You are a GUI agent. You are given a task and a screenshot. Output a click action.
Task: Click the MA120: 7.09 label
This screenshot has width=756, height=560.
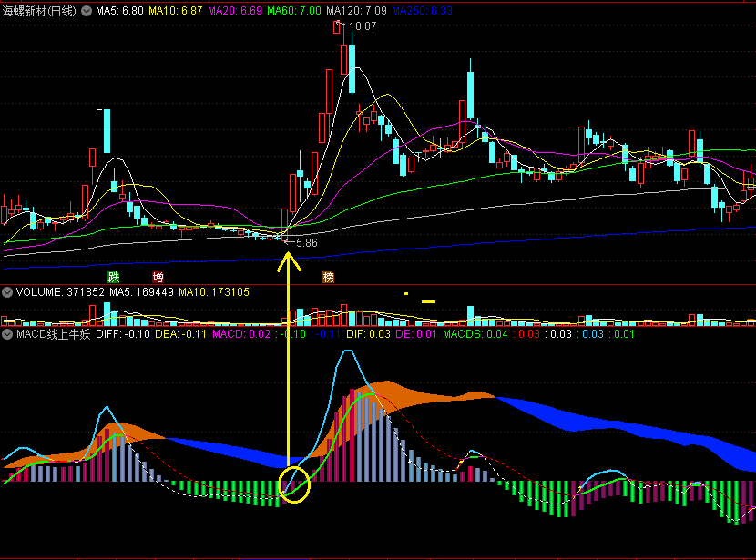point(356,11)
